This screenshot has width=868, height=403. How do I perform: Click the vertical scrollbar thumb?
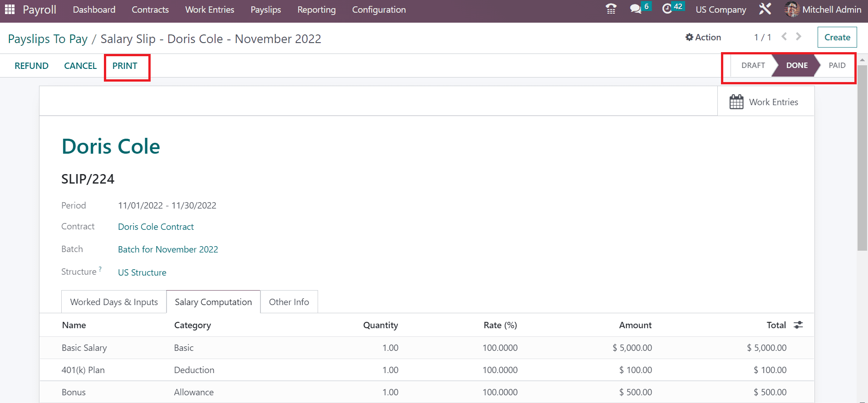tap(862, 158)
